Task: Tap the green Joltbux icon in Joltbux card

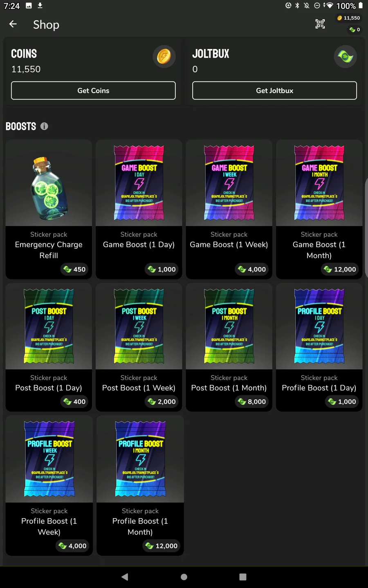Action: click(x=346, y=56)
